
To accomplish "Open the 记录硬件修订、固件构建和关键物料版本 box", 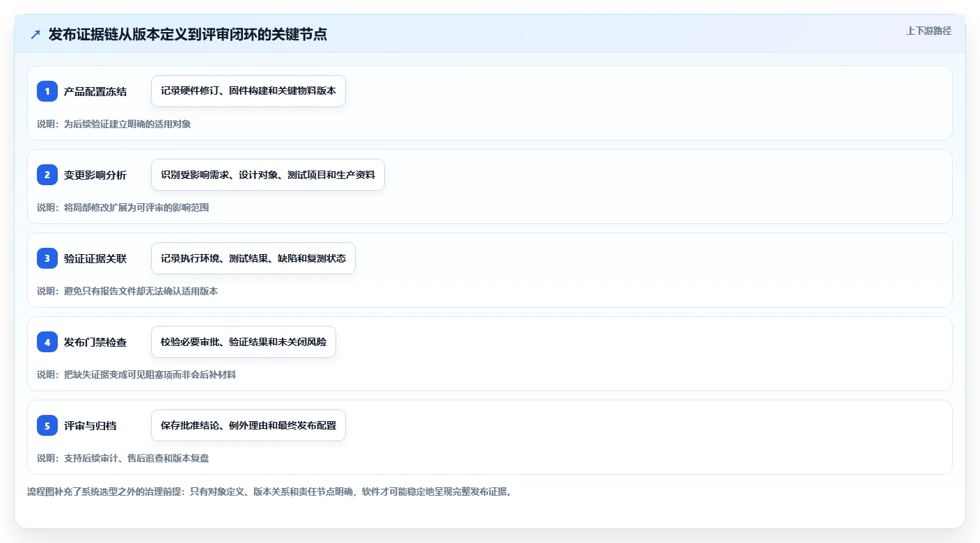I will tap(248, 91).
